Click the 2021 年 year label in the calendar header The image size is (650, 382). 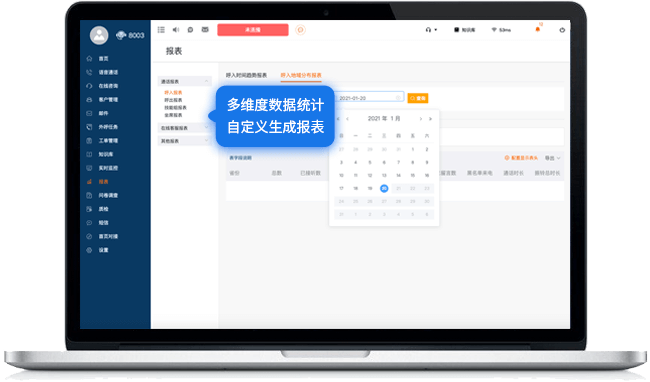(377, 118)
